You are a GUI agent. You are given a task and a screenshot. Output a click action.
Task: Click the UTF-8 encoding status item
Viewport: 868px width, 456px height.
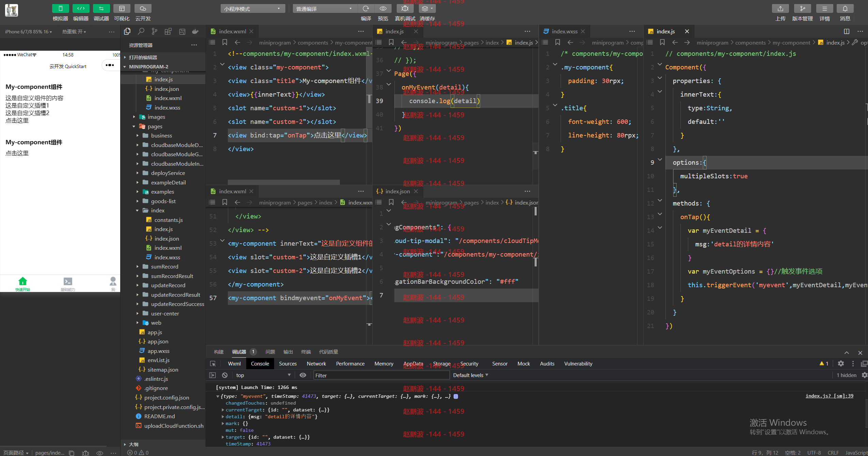814,453
